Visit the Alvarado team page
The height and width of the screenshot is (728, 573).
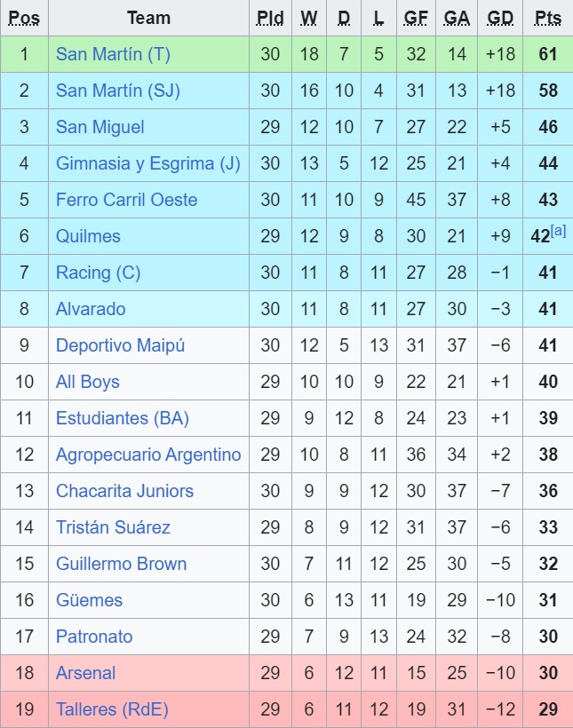pos(91,309)
